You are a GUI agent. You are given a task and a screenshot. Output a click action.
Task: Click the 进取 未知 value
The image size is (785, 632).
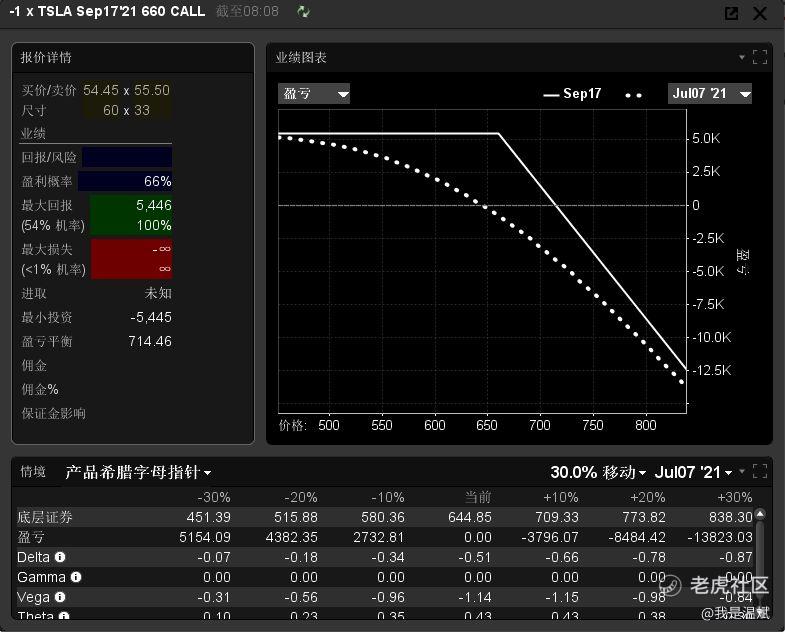click(x=158, y=293)
